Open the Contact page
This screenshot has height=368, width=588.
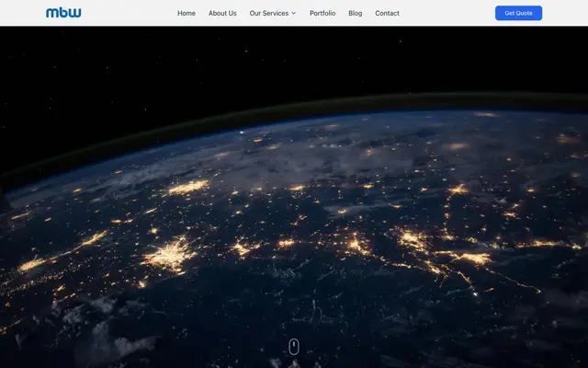[387, 13]
